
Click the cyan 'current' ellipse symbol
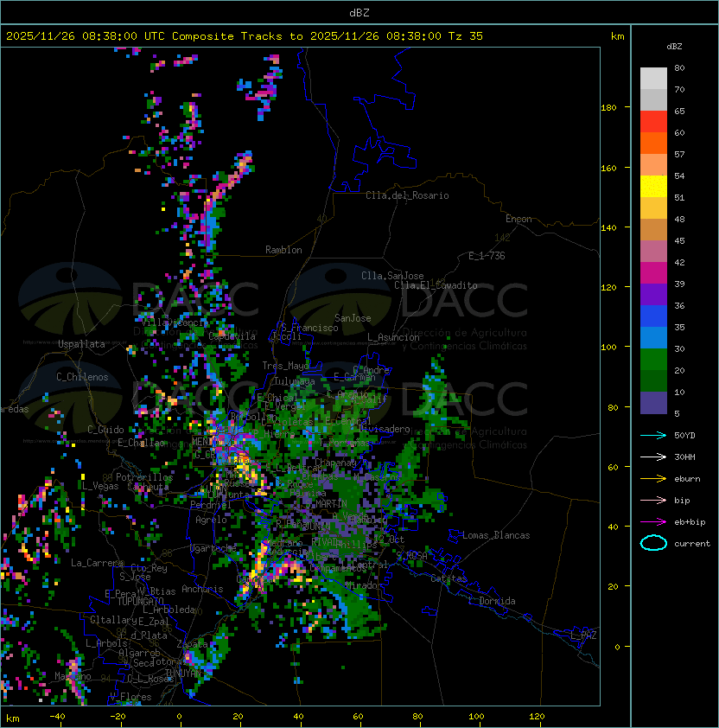tap(653, 543)
